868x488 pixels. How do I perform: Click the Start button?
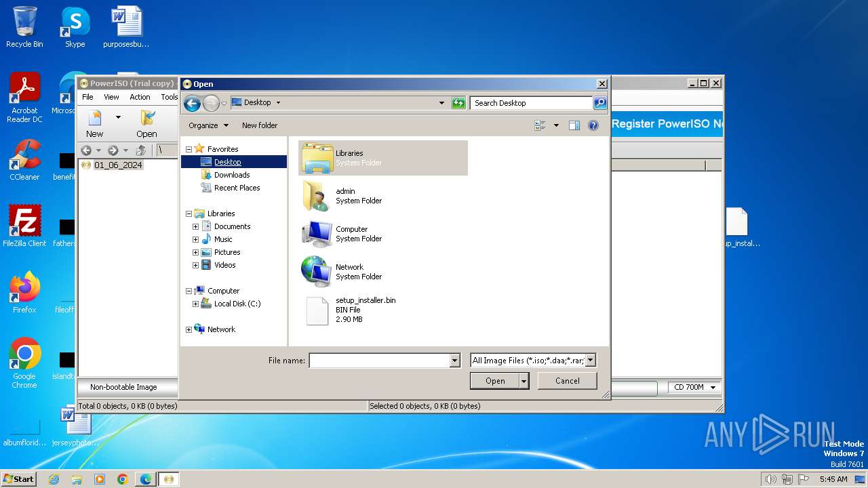click(18, 479)
